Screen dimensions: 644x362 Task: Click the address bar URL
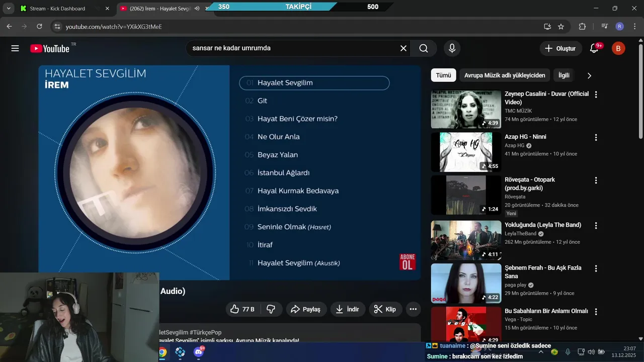click(x=114, y=27)
